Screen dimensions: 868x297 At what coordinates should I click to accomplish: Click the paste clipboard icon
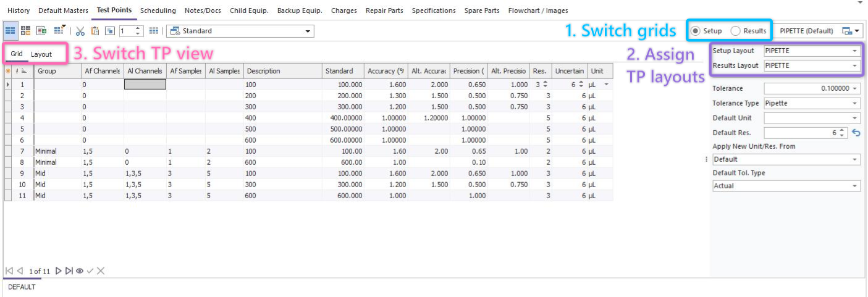[x=95, y=31]
